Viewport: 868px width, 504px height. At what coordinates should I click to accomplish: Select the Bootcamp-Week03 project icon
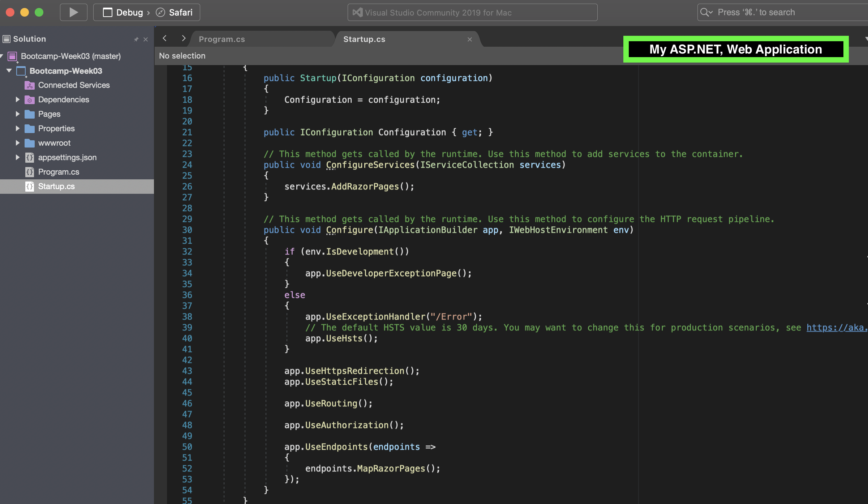tap(21, 71)
